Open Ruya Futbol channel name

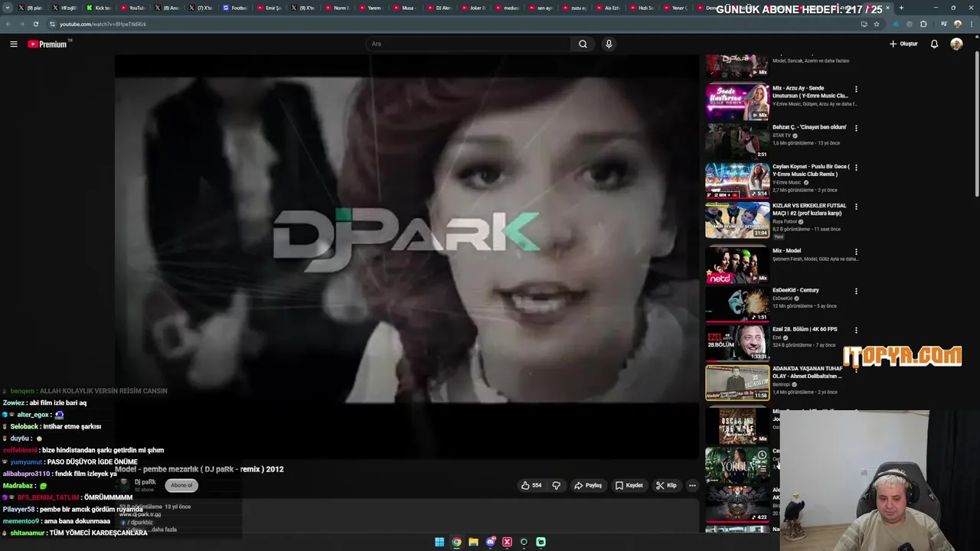click(785, 222)
